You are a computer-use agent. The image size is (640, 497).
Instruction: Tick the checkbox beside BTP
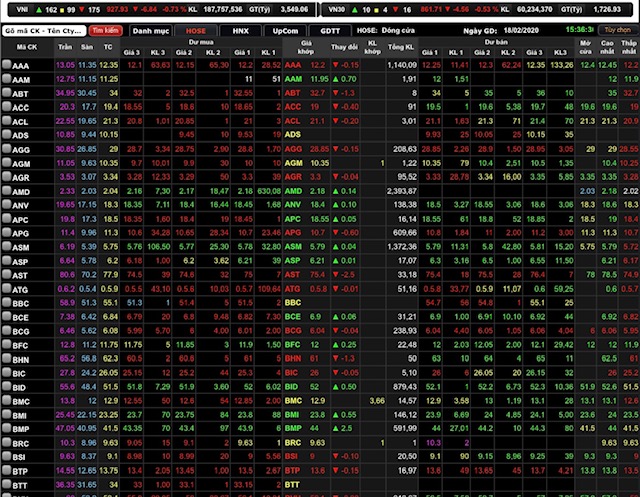(x=6, y=470)
